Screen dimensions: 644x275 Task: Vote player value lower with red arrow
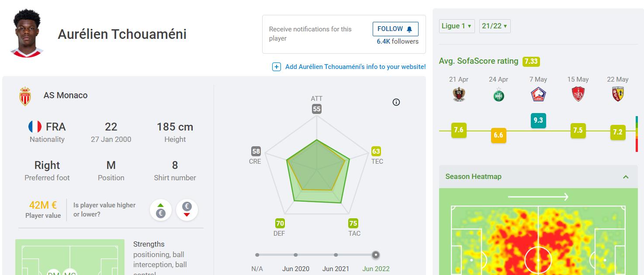tap(187, 210)
